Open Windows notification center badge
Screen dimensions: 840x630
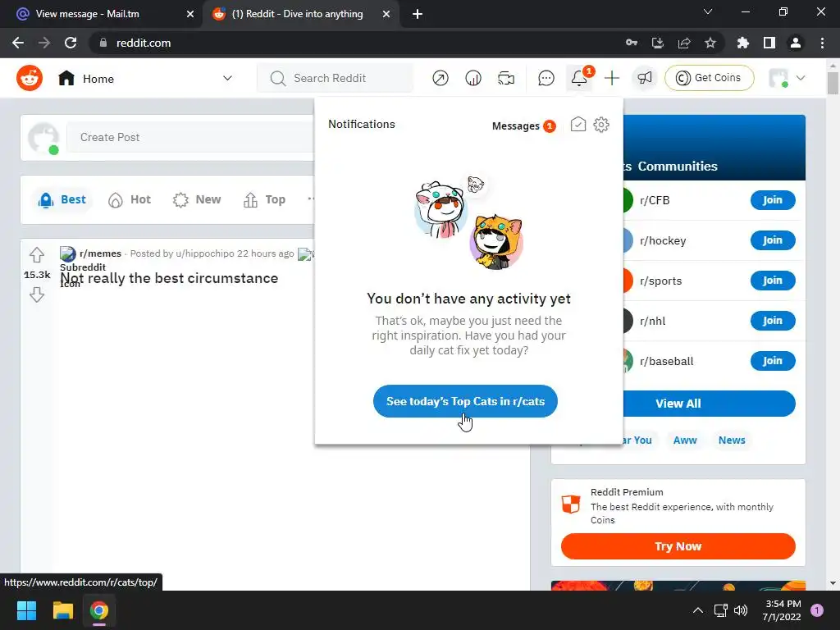pos(817,610)
